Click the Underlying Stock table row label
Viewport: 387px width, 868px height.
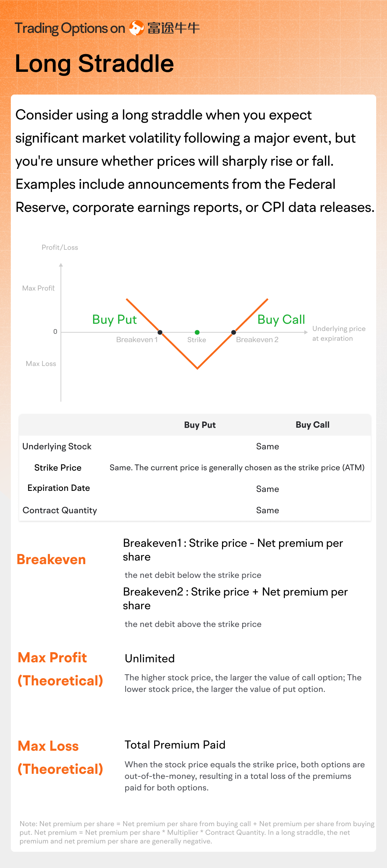point(57,446)
